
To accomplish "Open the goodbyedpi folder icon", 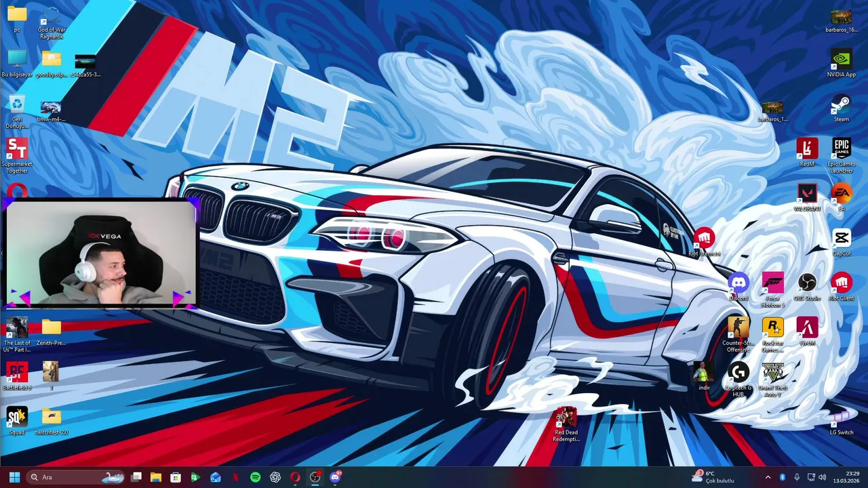I will [x=52, y=64].
